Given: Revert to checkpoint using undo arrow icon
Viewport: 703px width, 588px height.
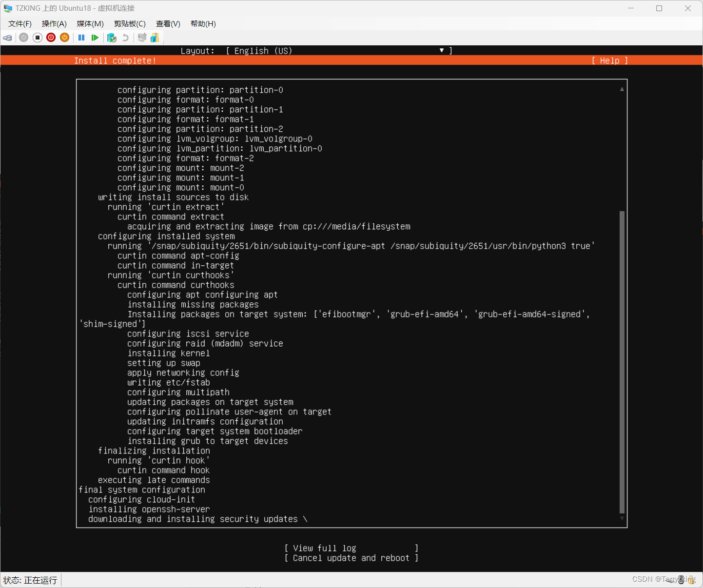Looking at the screenshot, I should 126,38.
